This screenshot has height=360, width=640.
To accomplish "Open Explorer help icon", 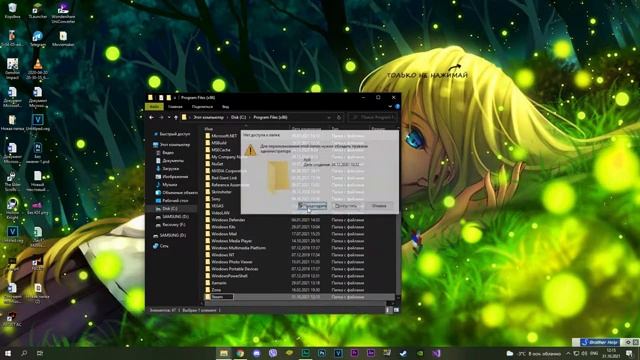I will [397, 107].
